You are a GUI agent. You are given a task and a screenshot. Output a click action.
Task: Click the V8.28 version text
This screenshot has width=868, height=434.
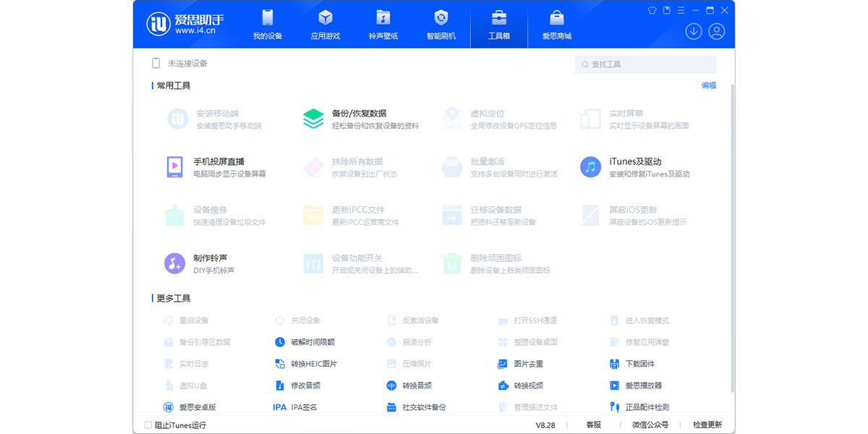pyautogui.click(x=545, y=425)
